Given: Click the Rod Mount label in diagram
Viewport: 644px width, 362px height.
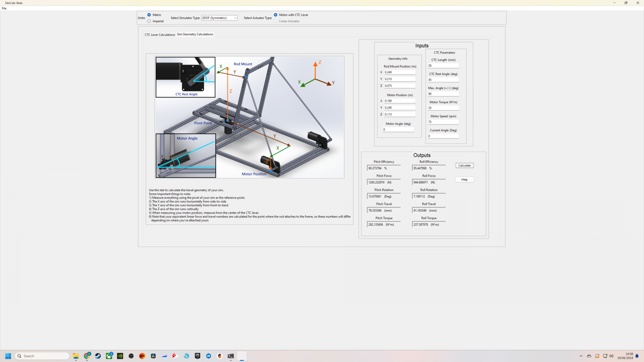Looking at the screenshot, I should 243,64.
